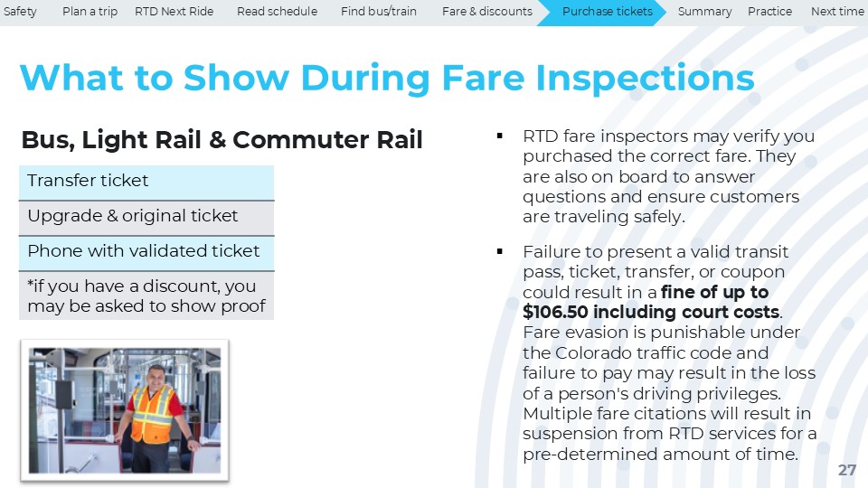The width and height of the screenshot is (868, 488).
Task: Select Phone with validated ticket row
Action: [146, 252]
